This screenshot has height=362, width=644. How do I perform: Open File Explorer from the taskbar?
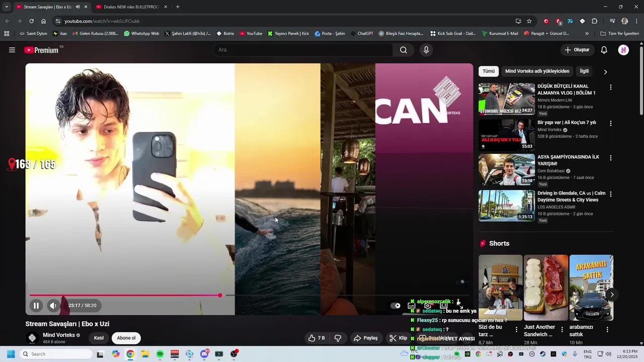point(145,354)
